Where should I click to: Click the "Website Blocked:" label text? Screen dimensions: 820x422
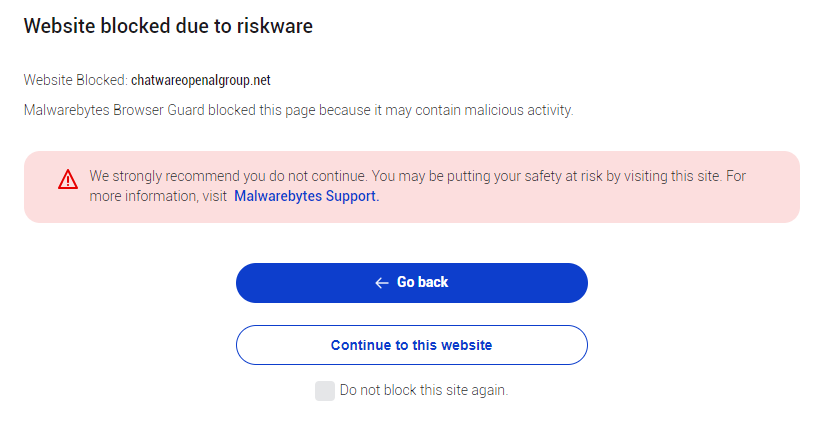tap(75, 80)
